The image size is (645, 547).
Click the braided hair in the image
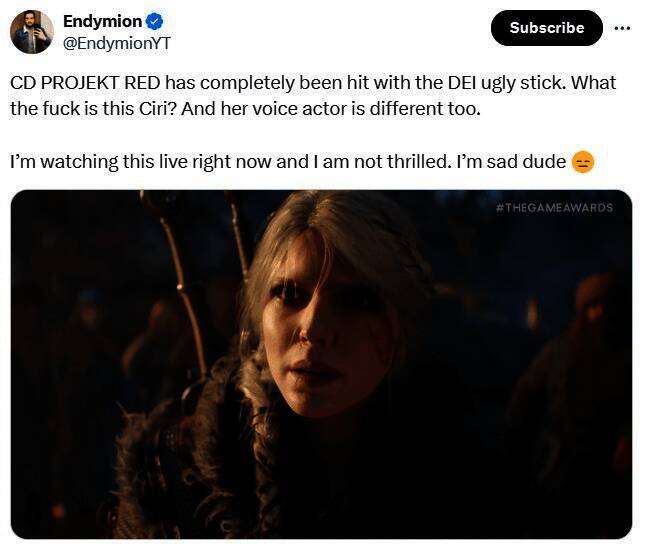pos(252,420)
